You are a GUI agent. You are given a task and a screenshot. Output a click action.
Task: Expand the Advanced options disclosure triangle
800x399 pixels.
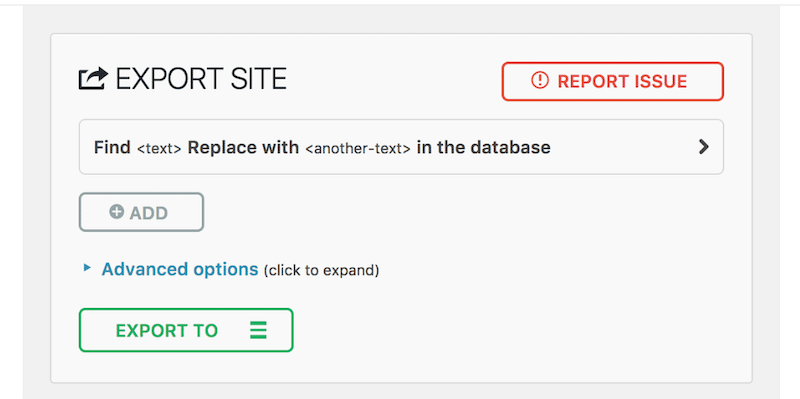[x=87, y=267]
